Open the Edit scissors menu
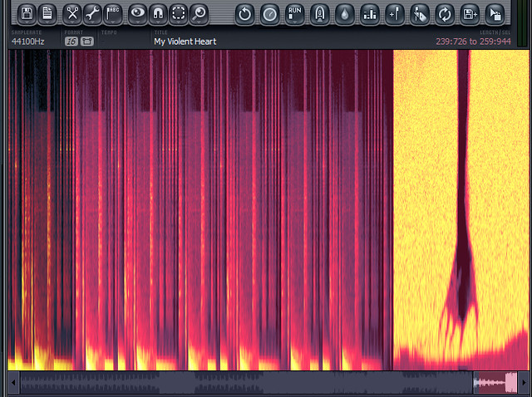The width and height of the screenshot is (532, 397). (72, 14)
